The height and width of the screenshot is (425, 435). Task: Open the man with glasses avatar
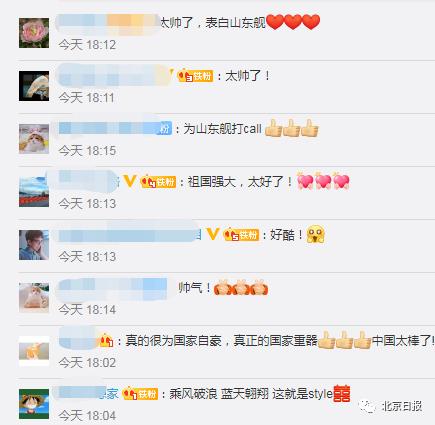click(x=34, y=245)
